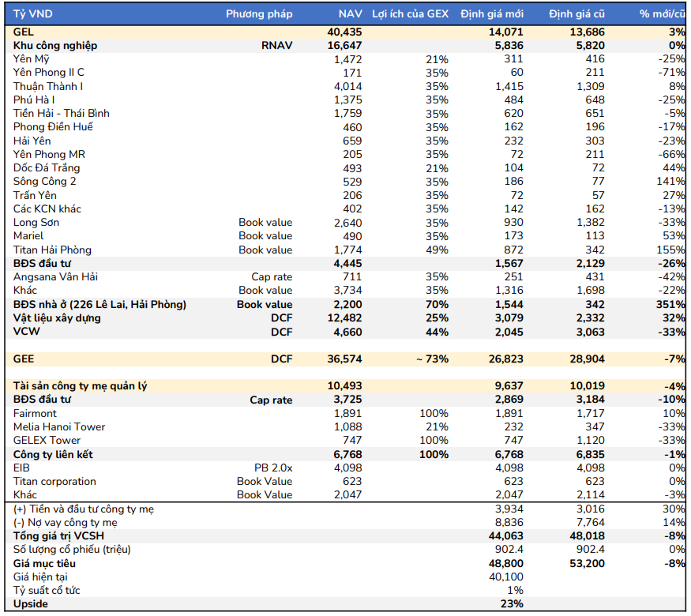Select Thuận Thành I NAV 4,014
The width and height of the screenshot is (691, 616).
pos(347,86)
